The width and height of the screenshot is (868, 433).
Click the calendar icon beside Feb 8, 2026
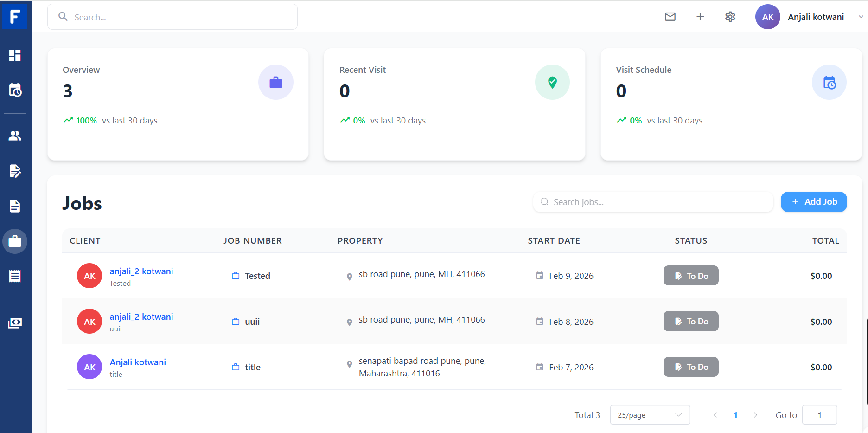(x=540, y=321)
